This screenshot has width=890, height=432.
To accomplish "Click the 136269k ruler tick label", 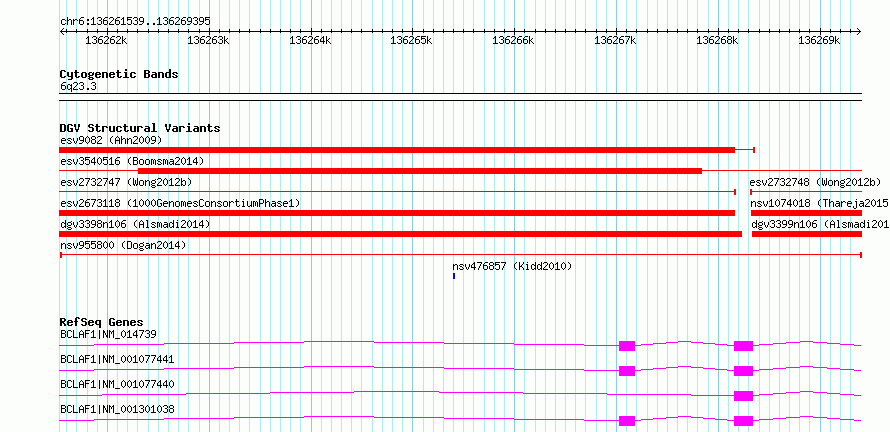I will coord(819,41).
